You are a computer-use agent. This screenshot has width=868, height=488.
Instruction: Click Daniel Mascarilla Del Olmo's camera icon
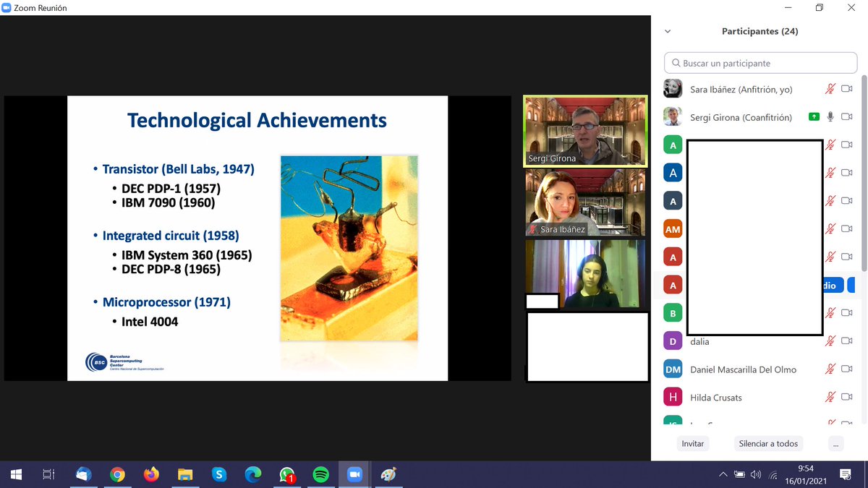846,369
